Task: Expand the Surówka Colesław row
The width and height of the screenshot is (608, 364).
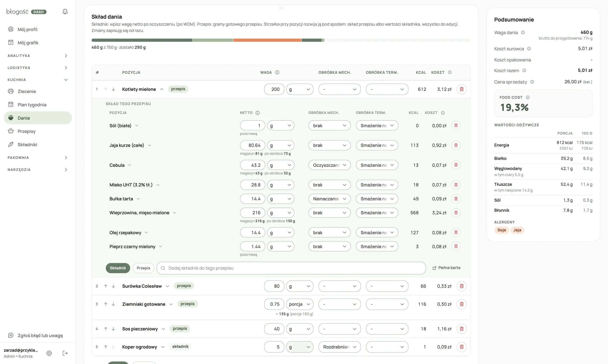Action: (167, 286)
